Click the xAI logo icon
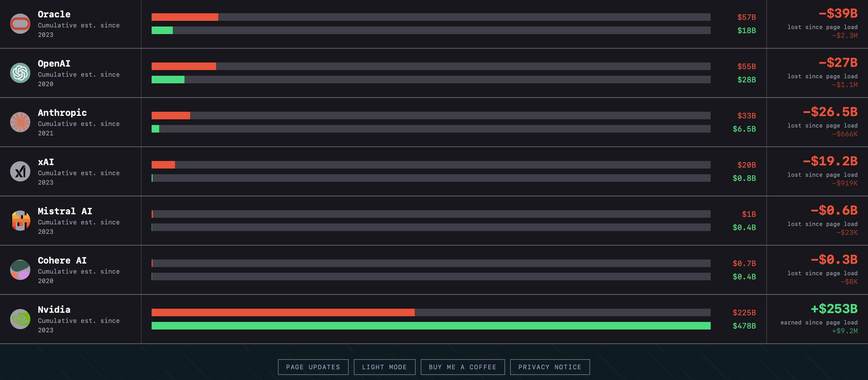868x380 pixels. coord(20,171)
